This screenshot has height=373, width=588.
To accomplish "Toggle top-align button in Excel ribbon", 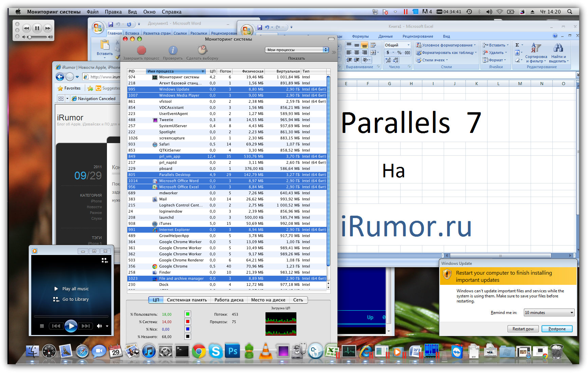I will coord(349,45).
